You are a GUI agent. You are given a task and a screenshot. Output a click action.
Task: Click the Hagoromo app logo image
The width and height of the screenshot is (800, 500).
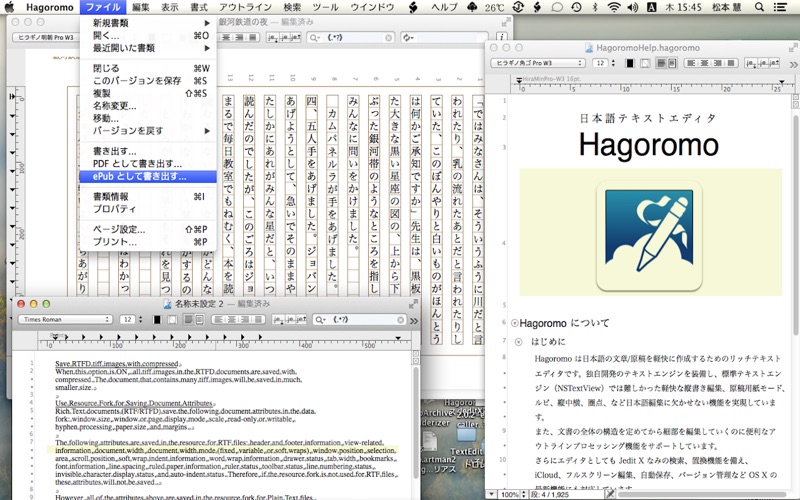pos(649,235)
